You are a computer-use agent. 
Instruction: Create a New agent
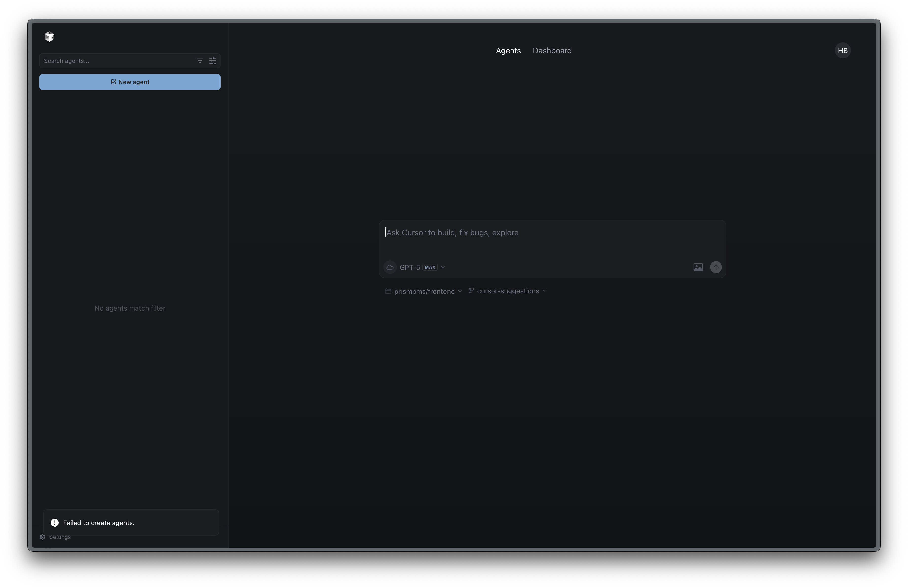click(x=130, y=82)
